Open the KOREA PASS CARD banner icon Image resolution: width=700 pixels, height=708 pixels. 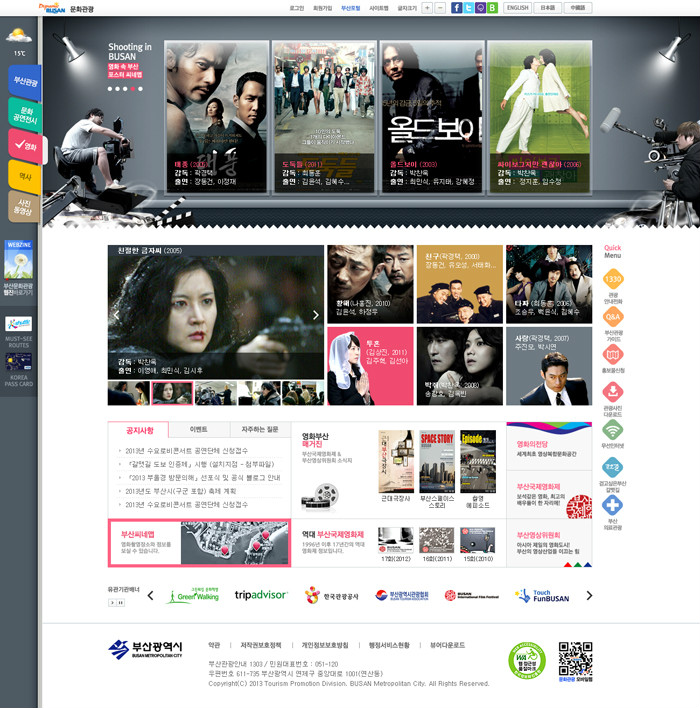pyautogui.click(x=19, y=362)
